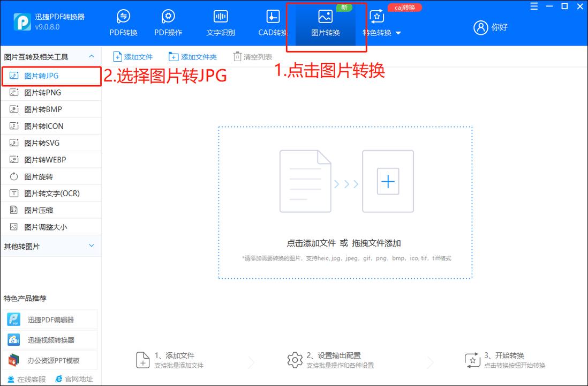This screenshot has width=588, height=386.
Task: Click the 图片转PNG row icon
Action: click(x=14, y=92)
